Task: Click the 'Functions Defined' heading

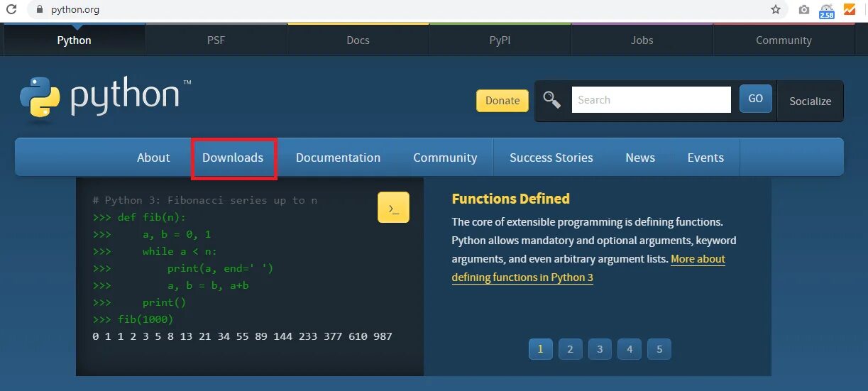Action: tap(511, 199)
